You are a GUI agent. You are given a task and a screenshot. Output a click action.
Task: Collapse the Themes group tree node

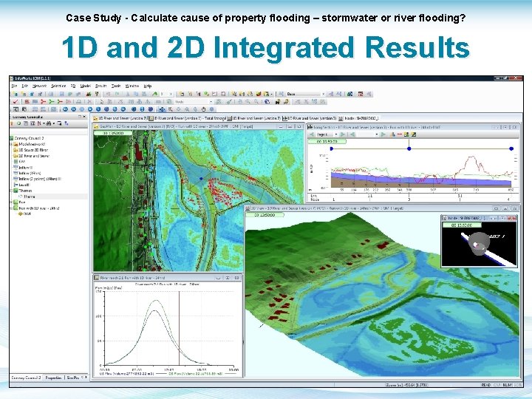[11, 191]
